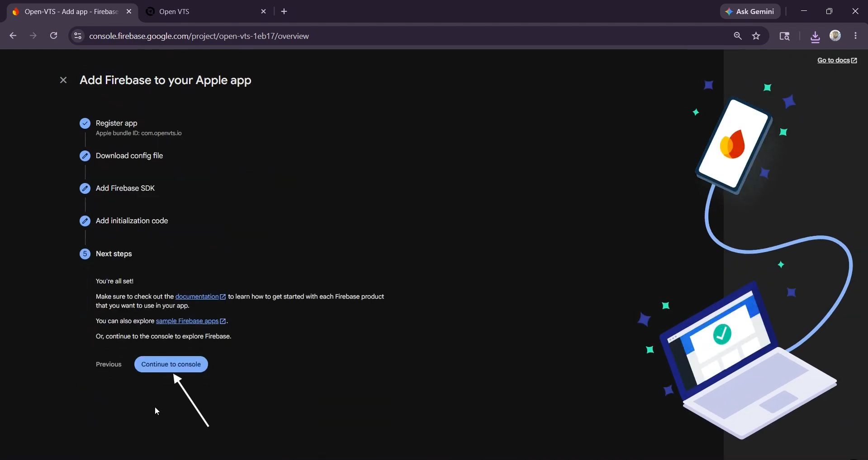Viewport: 868px width, 460px height.
Task: Select the Next steps title
Action: point(114,253)
